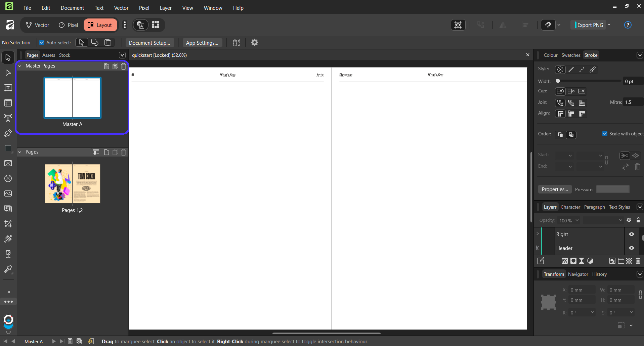Pick the Pen tool
Viewport: 644px width, 346px height.
coord(8,133)
